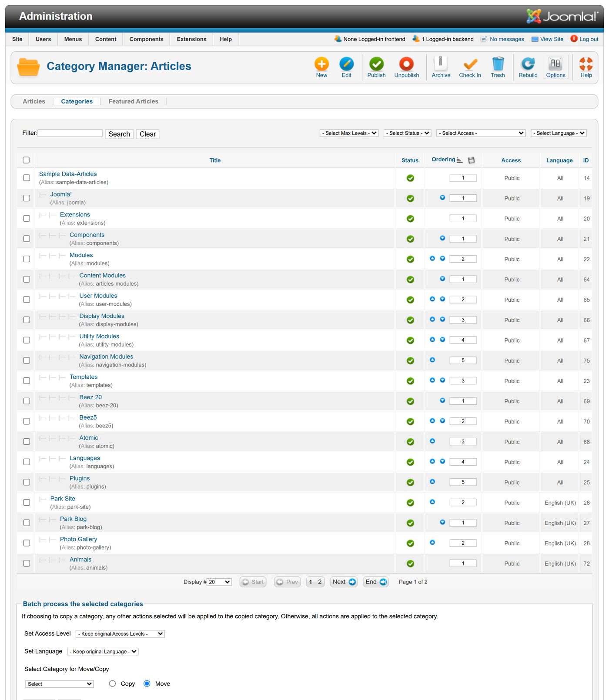
Task: Move Joomla! category down in ordering
Action: tap(442, 197)
